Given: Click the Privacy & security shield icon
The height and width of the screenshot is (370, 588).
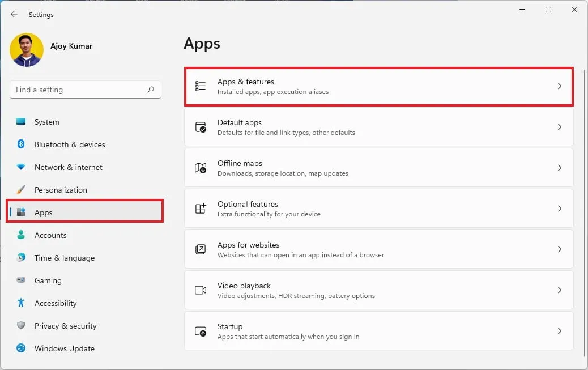Looking at the screenshot, I should pos(21,326).
